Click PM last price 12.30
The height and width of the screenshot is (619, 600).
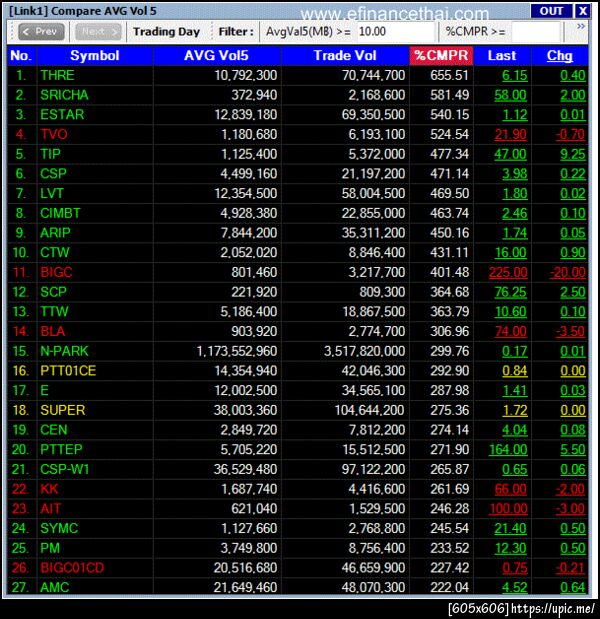coord(510,548)
